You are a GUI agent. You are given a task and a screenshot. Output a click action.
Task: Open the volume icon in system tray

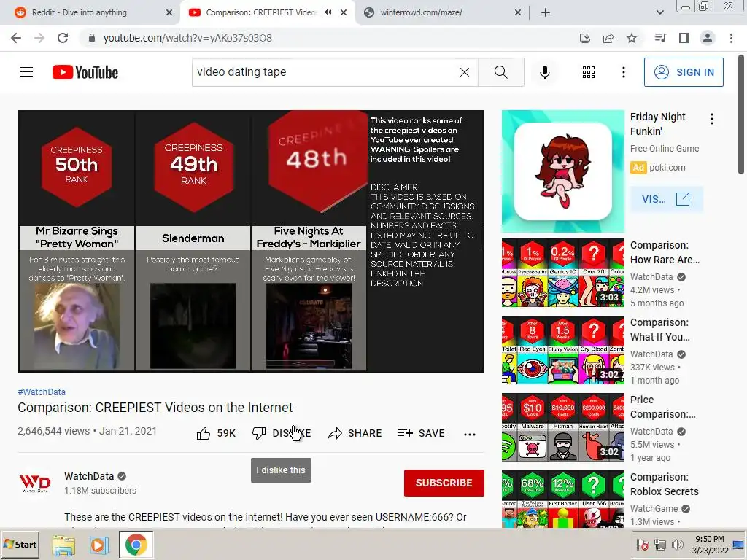pos(677,544)
